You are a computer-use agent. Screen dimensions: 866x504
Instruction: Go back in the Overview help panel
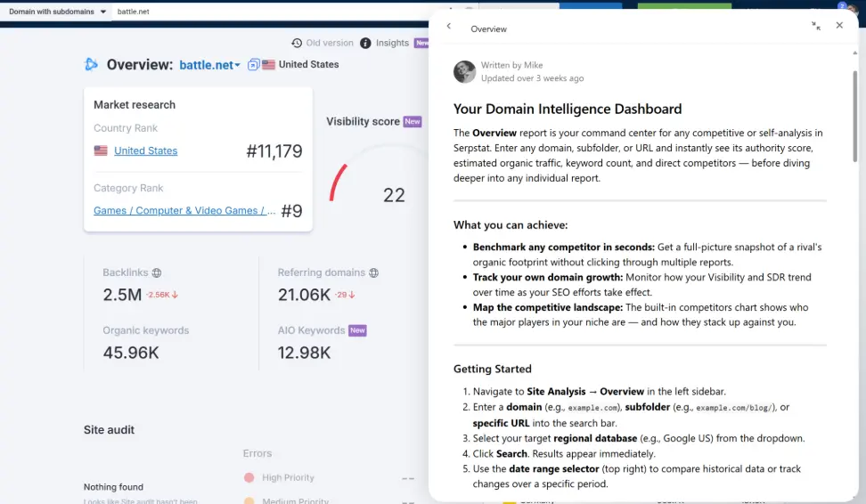click(449, 26)
